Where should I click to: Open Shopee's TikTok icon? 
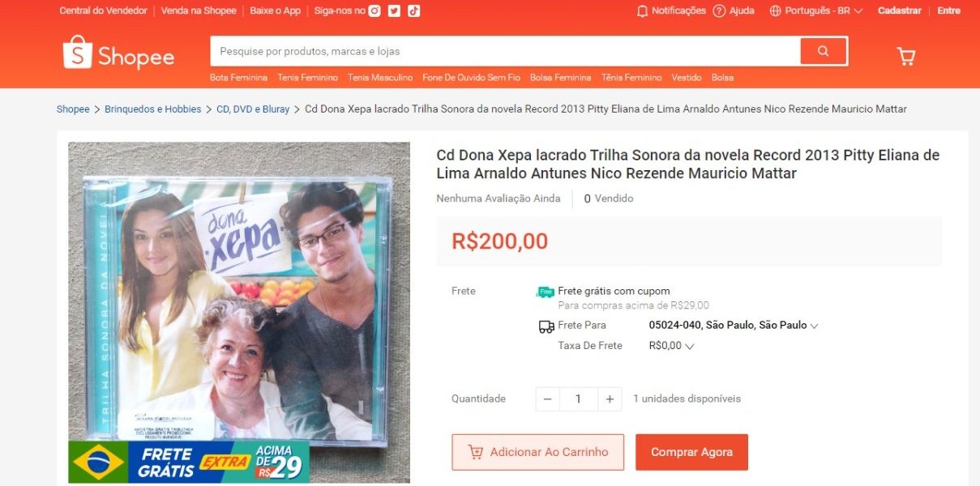pos(413,11)
